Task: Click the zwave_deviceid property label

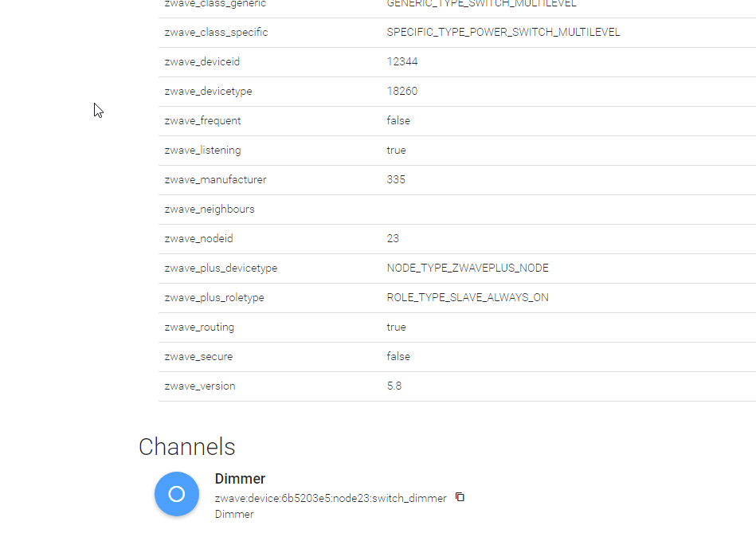Action: point(202,62)
